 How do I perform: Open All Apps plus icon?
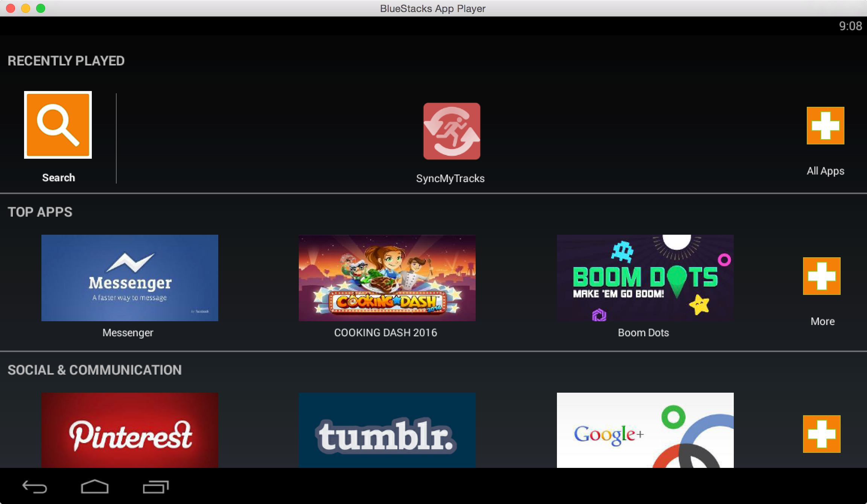pos(825,126)
